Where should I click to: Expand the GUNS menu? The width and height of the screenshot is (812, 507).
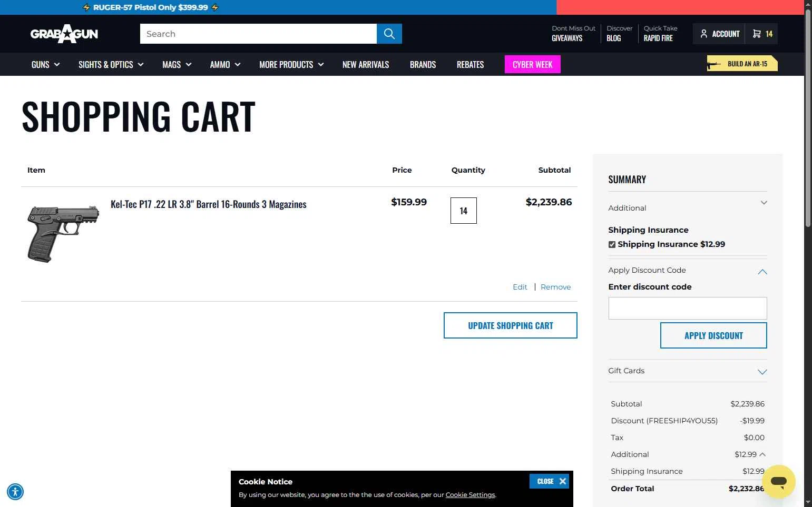click(45, 64)
